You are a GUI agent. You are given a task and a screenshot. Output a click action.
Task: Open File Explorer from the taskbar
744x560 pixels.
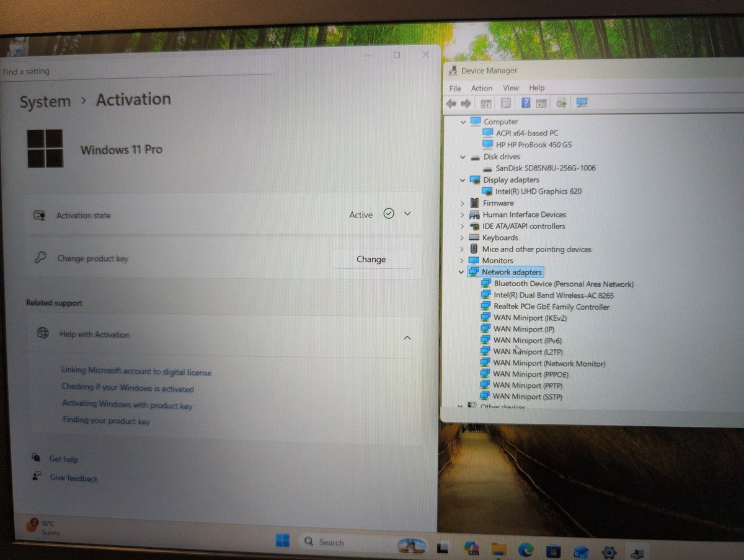coord(499,549)
